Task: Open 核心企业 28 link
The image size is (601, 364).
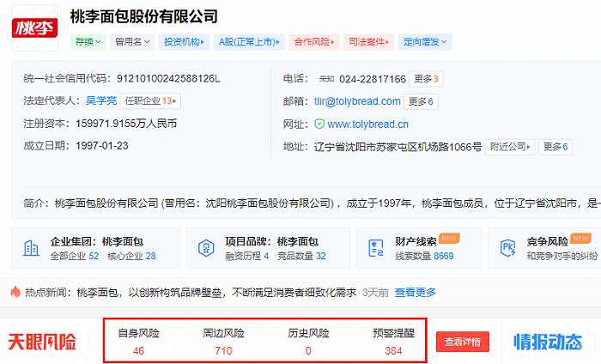Action: pyautogui.click(x=131, y=256)
